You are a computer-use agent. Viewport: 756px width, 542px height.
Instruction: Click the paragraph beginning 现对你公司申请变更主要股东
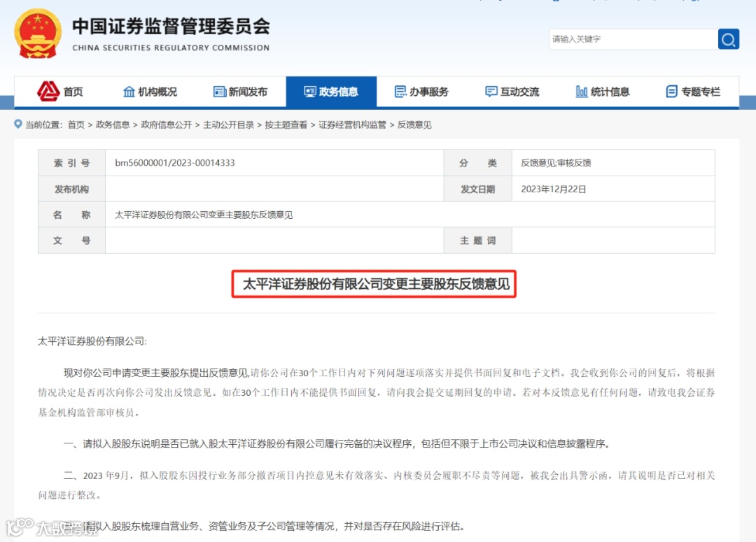click(377, 392)
